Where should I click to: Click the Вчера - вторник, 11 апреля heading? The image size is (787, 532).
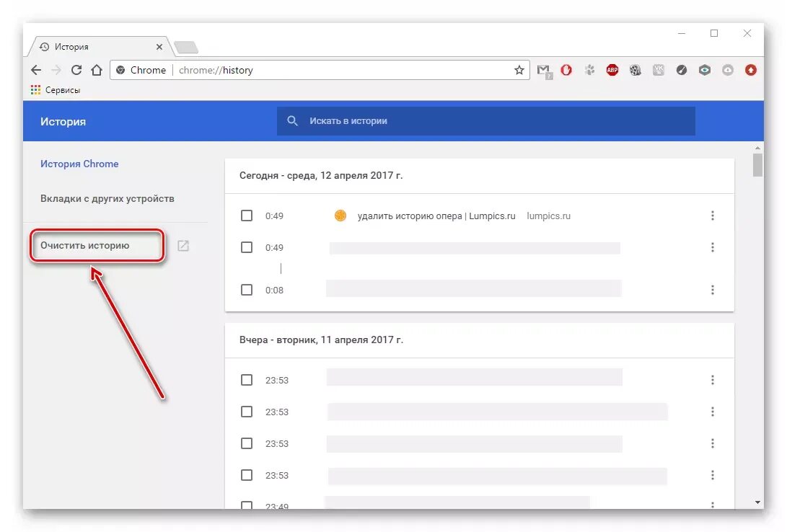[321, 340]
